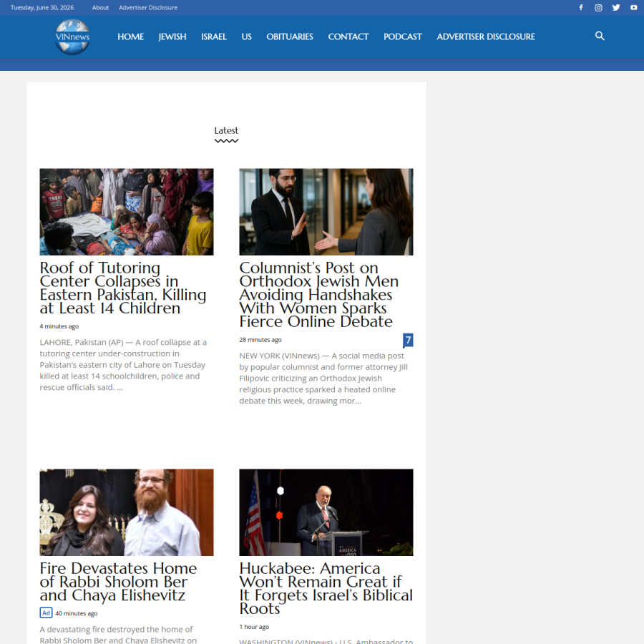
Task: Open the Orthodox handshakes debate headline
Action: [x=319, y=295]
